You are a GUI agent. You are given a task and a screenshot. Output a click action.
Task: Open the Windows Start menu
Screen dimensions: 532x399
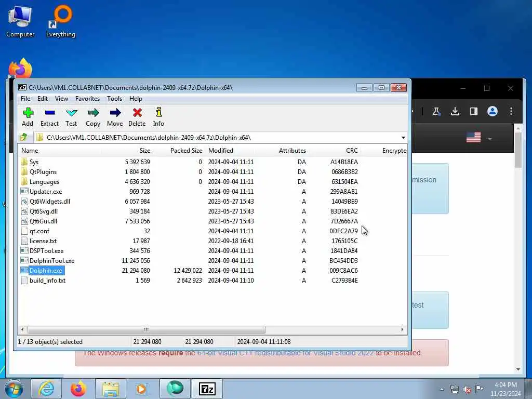(x=14, y=389)
